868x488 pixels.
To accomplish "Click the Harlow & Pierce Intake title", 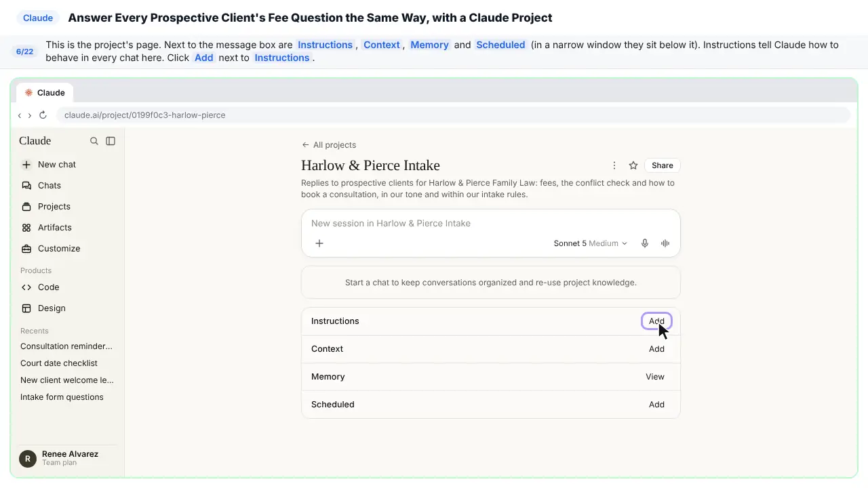I will [x=370, y=165].
